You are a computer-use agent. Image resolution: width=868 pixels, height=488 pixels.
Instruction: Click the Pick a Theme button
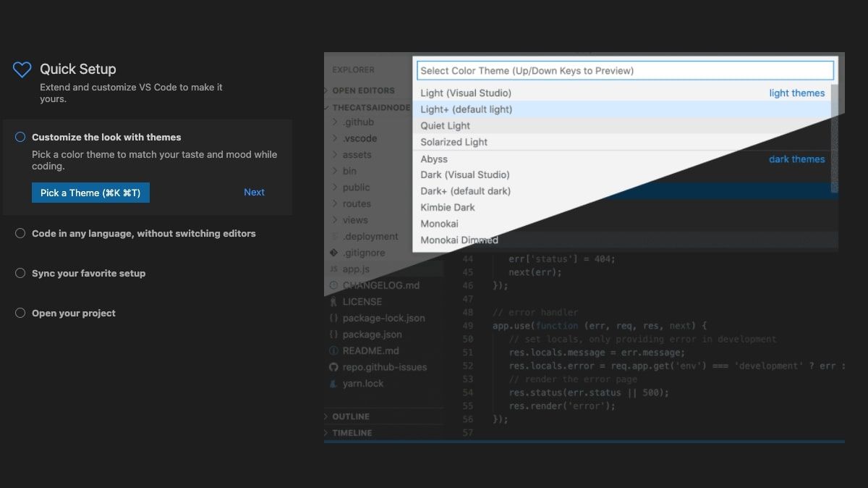tap(90, 193)
